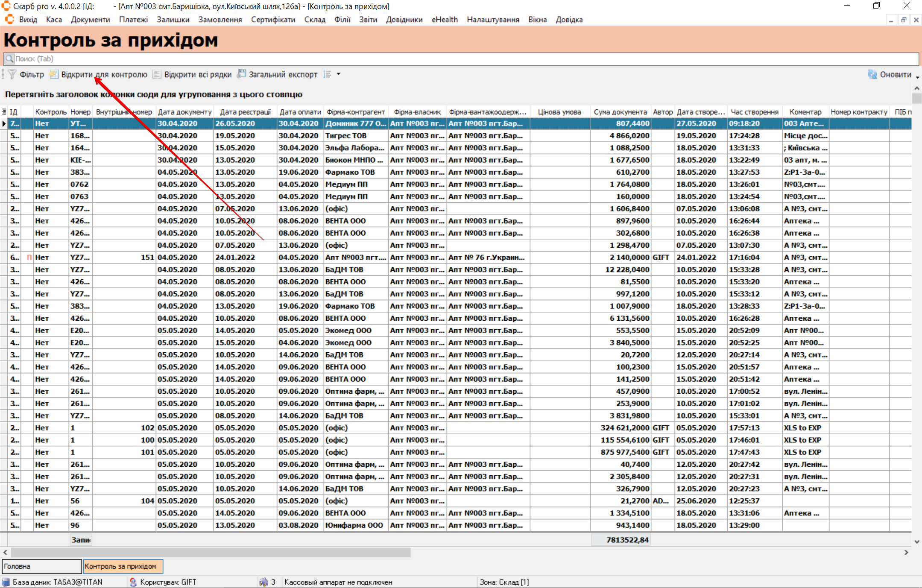Click the Відкрити всі рядки icon
Screen dimensions: 922x588
click(157, 74)
